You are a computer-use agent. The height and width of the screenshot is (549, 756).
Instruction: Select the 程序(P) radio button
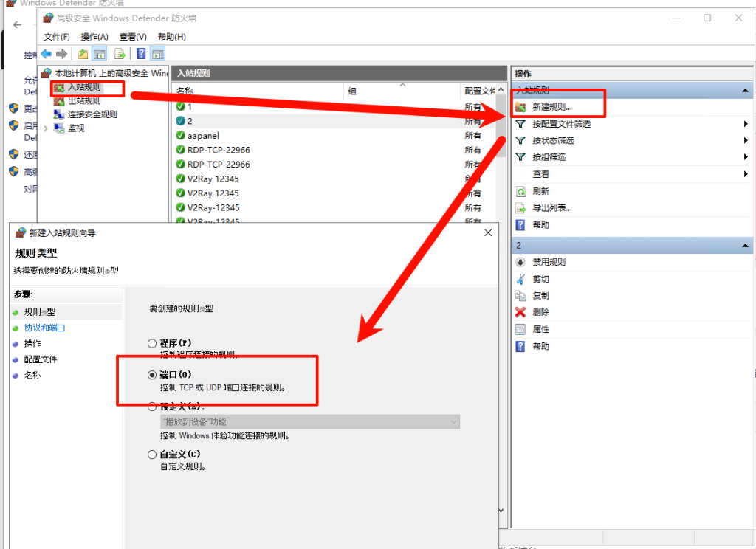click(153, 342)
